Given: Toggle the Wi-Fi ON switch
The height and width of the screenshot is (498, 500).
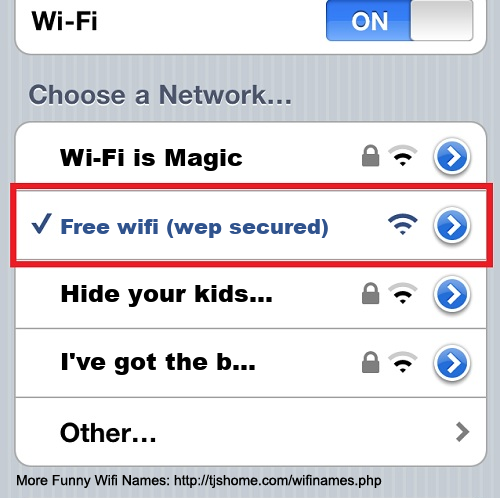Looking at the screenshot, I should pyautogui.click(x=399, y=21).
